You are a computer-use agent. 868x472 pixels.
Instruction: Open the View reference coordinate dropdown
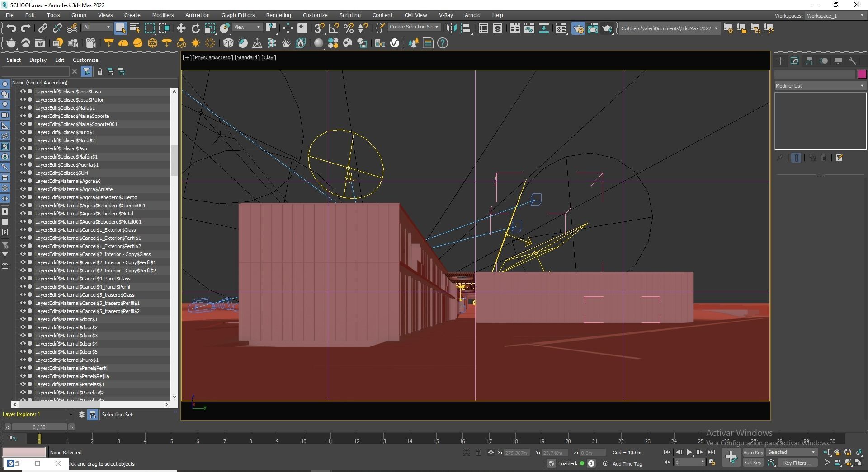(247, 27)
